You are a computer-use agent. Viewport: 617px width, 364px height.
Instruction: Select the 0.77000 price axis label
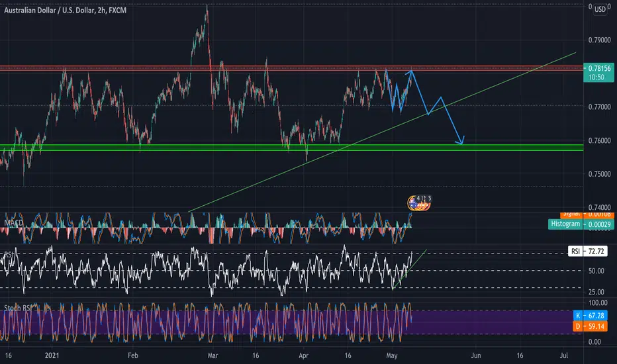(x=599, y=107)
